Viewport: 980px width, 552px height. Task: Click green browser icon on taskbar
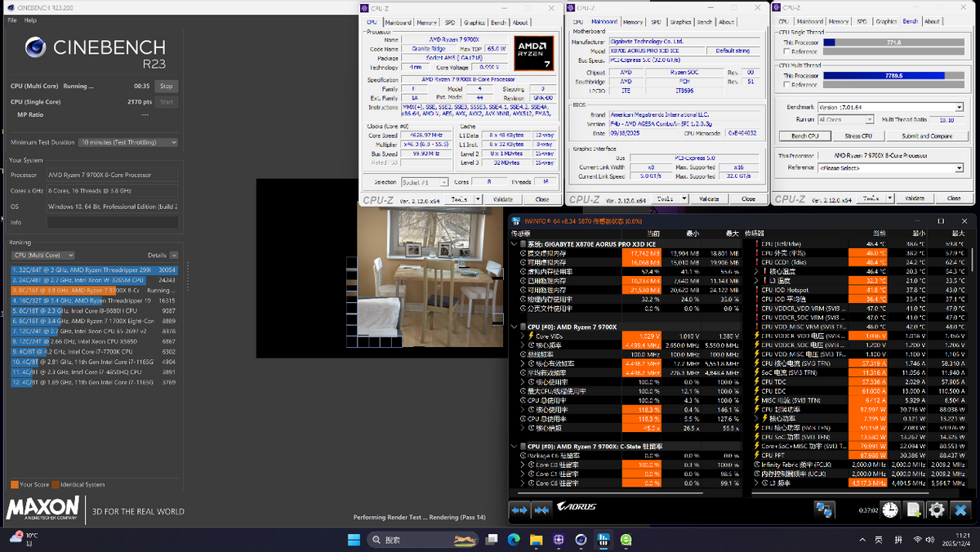626,540
